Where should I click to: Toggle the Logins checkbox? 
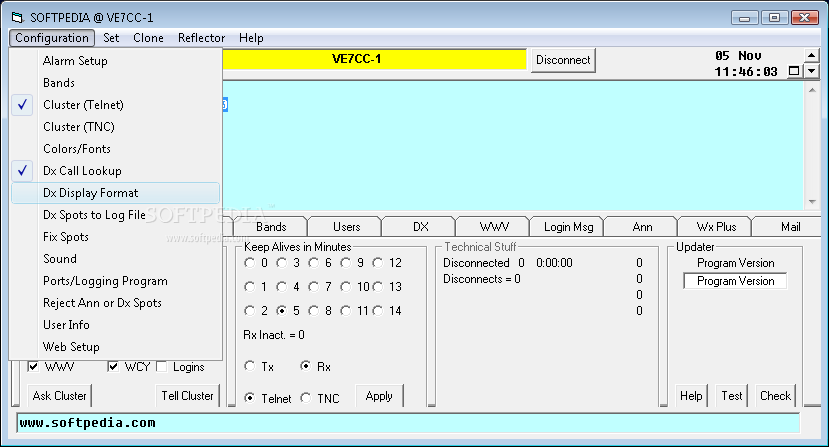(x=162, y=366)
